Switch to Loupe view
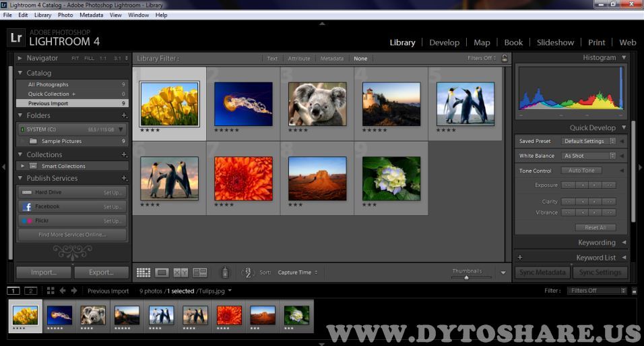 (162, 272)
